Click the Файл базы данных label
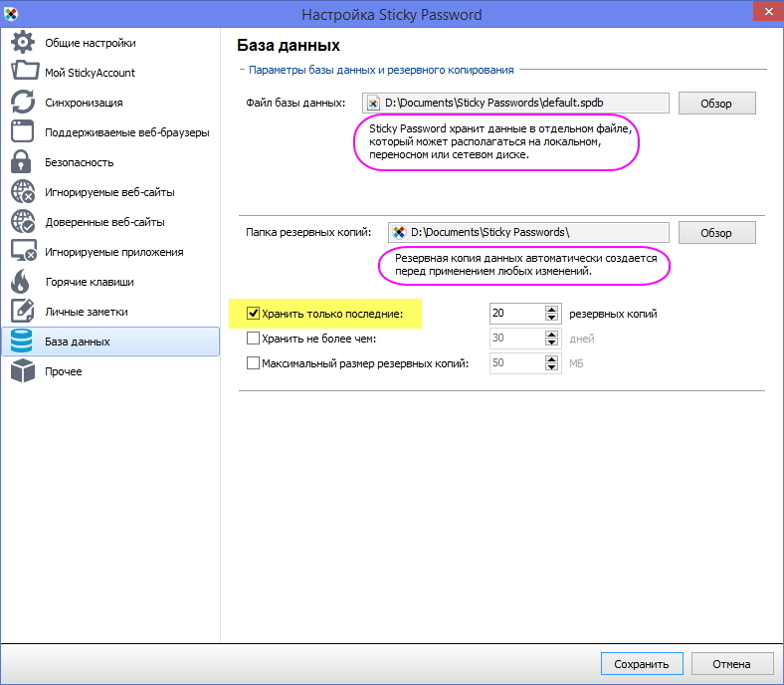This screenshot has width=784, height=685. tap(295, 104)
